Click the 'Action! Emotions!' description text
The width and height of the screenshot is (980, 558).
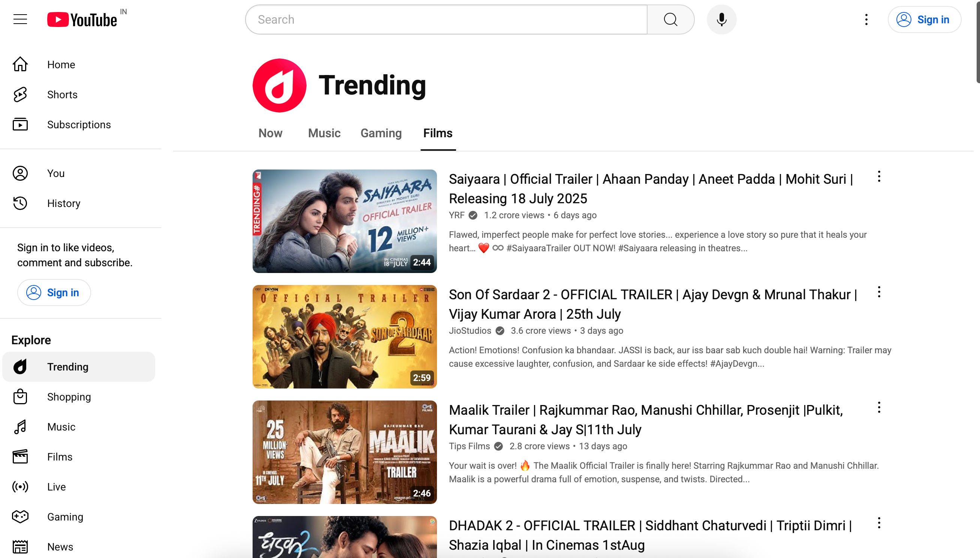670,357
